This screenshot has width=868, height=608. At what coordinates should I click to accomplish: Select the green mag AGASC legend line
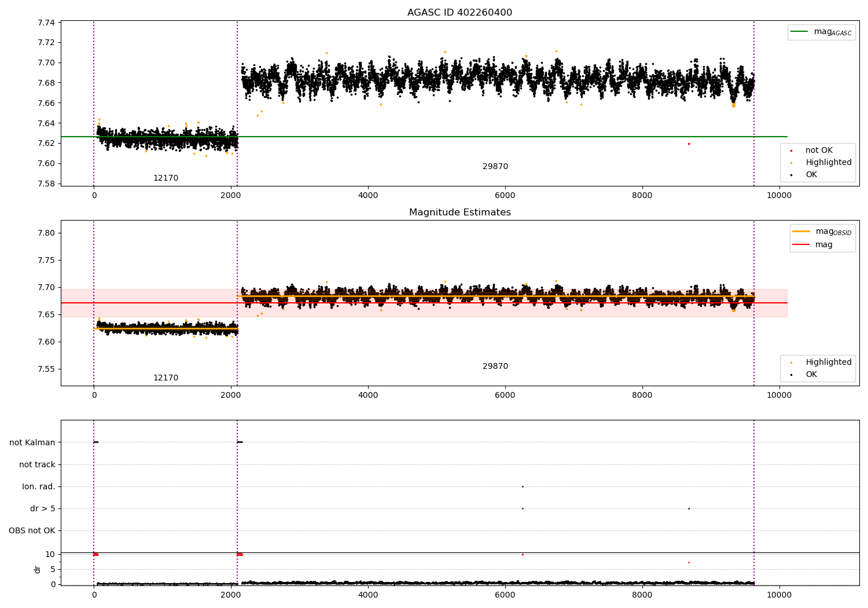(799, 32)
